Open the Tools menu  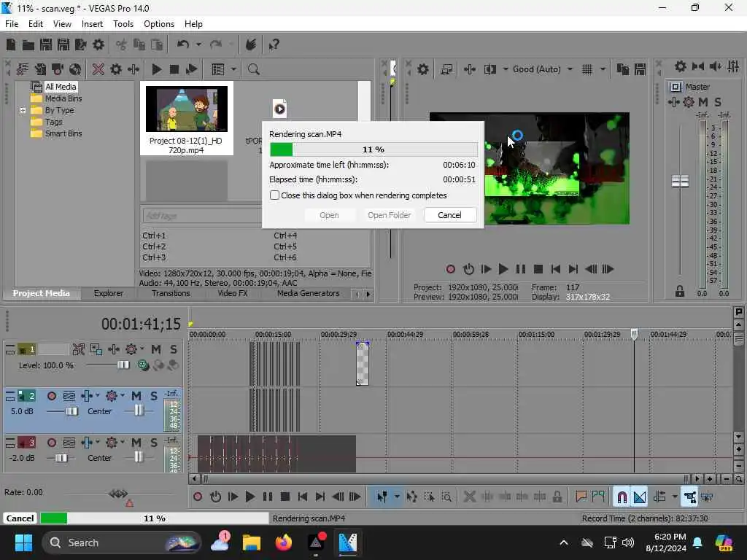point(123,24)
